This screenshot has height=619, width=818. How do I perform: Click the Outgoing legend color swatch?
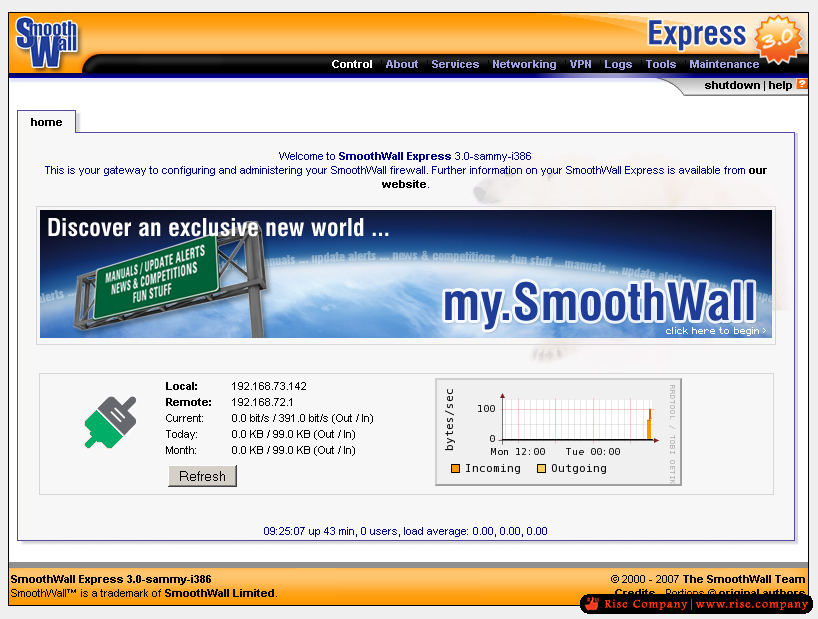click(542, 468)
